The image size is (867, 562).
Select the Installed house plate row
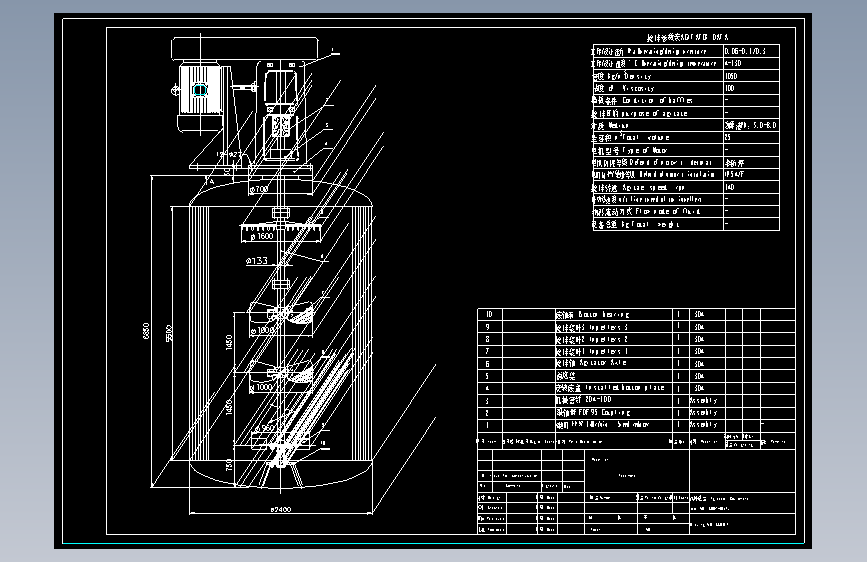click(636, 388)
